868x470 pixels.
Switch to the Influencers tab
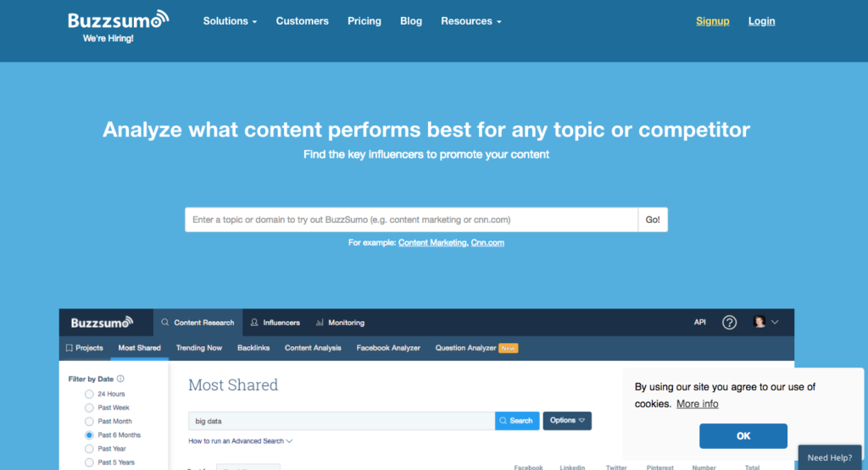pyautogui.click(x=275, y=323)
